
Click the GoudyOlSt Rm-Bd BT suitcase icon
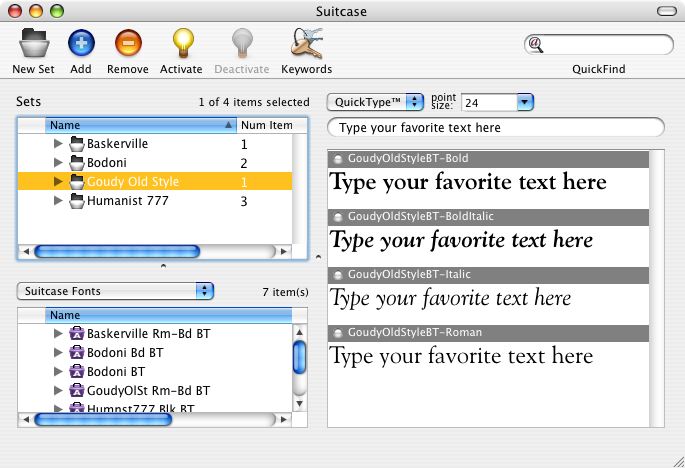click(x=76, y=390)
